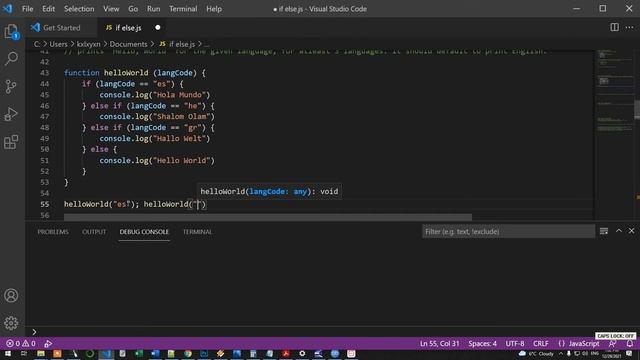
Task: Click the Users breadcrumb segment
Action: tap(58, 44)
